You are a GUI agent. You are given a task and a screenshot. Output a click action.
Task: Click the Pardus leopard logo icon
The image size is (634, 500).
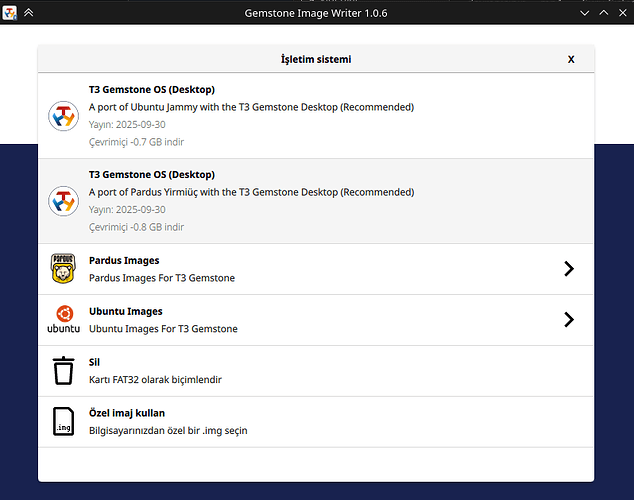point(63,269)
